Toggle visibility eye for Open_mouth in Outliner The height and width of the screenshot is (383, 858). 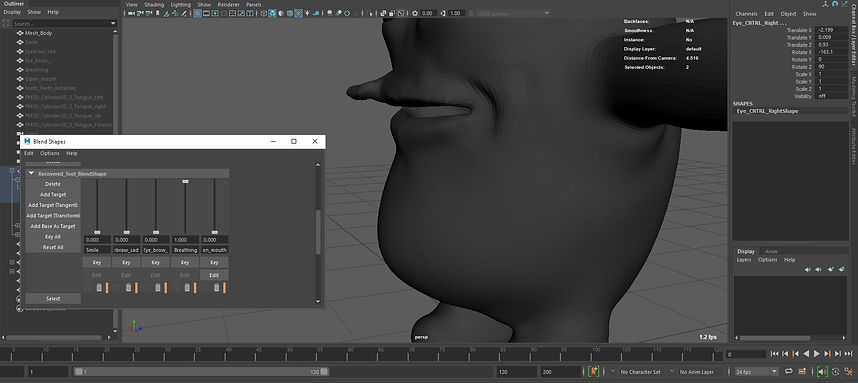tap(19, 79)
